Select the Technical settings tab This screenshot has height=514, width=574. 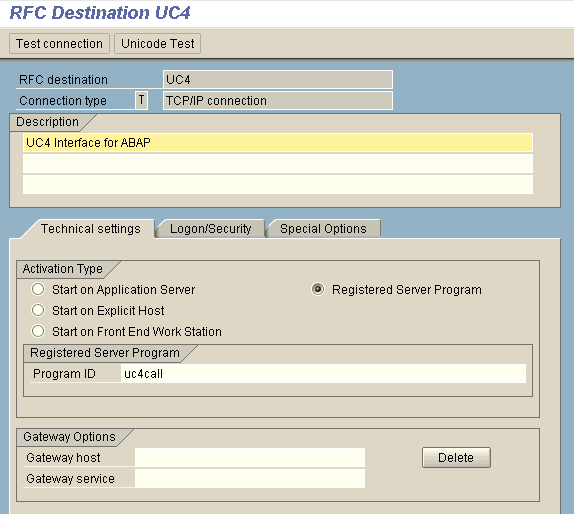90,229
